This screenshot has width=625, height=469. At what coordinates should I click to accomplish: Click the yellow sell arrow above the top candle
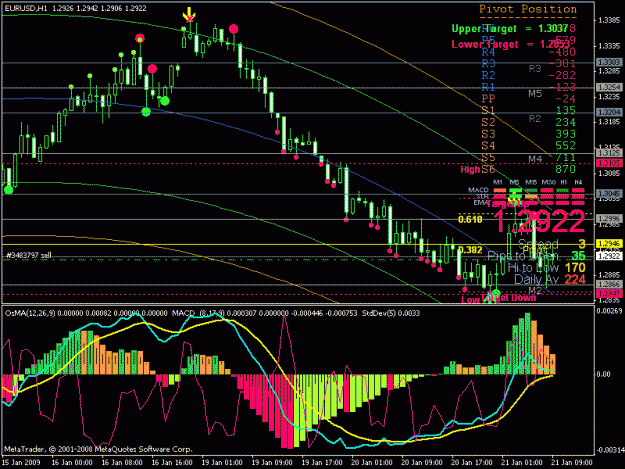[x=189, y=14]
